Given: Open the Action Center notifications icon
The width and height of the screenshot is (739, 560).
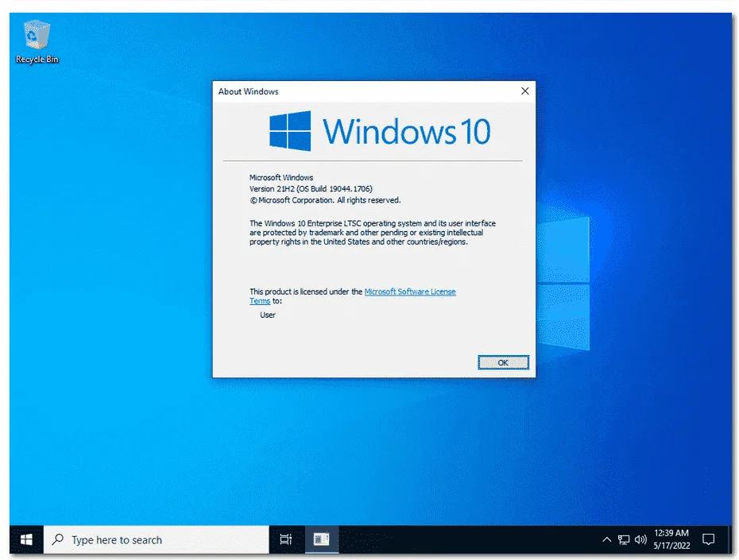Looking at the screenshot, I should 708,540.
